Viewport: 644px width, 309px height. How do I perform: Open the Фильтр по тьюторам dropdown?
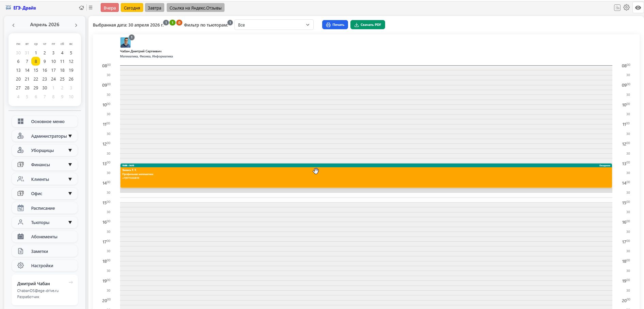point(274,24)
